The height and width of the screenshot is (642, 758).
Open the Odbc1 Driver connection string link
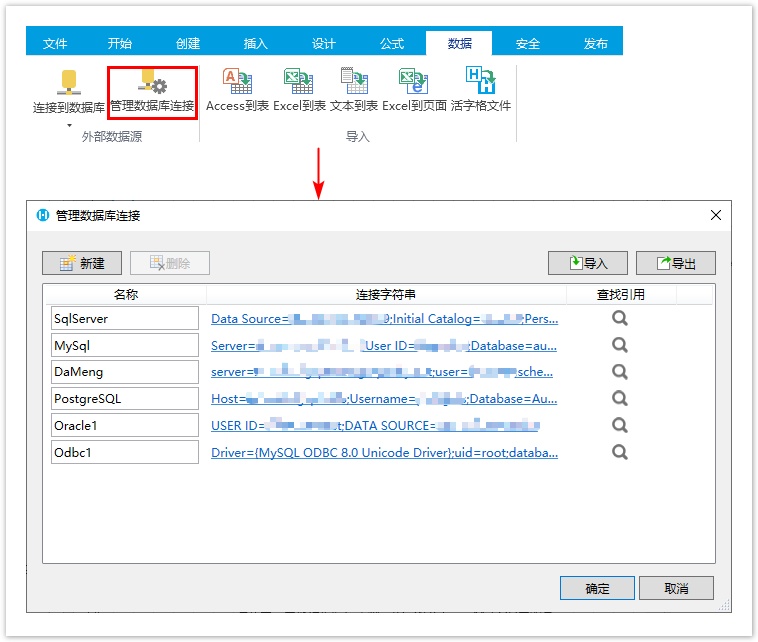[x=384, y=452]
